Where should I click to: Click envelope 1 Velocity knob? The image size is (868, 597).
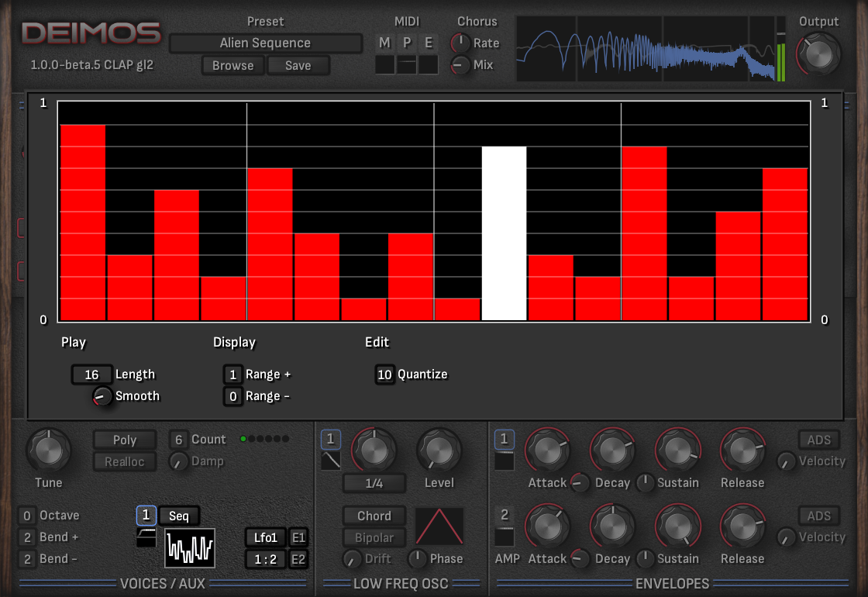786,461
